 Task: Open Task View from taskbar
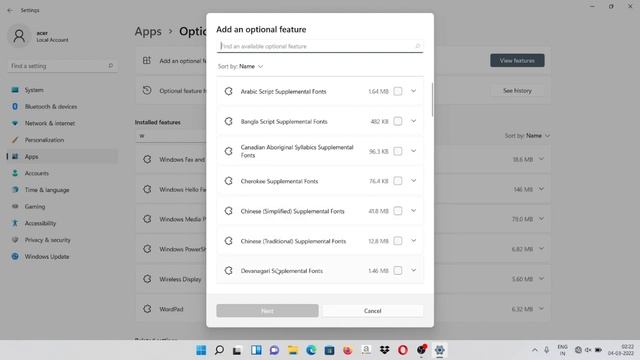237,350
